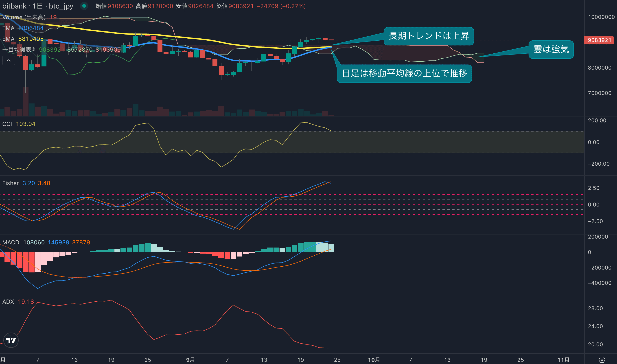Select the Fisher indicator label
The image size is (617, 364).
(11, 183)
